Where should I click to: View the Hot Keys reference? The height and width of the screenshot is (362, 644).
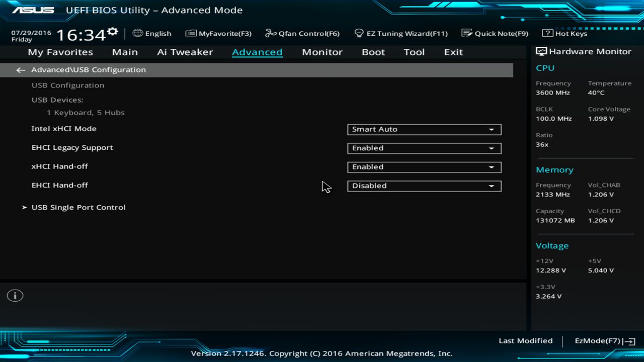[x=566, y=33]
